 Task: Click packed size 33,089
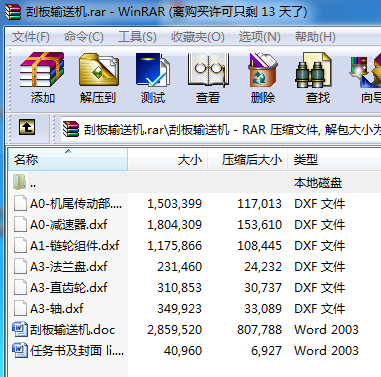point(263,308)
